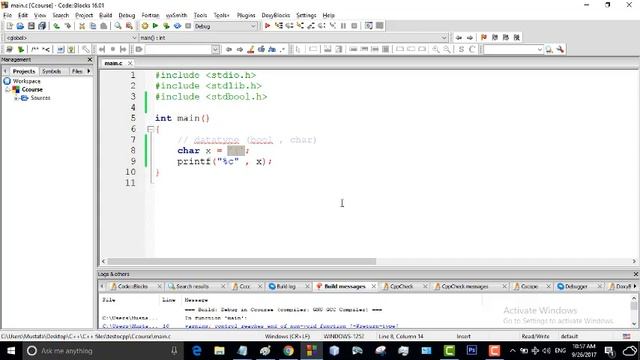Redo using the toolbar arrow icon
The width and height of the screenshot is (640, 360).
[x=68, y=26]
